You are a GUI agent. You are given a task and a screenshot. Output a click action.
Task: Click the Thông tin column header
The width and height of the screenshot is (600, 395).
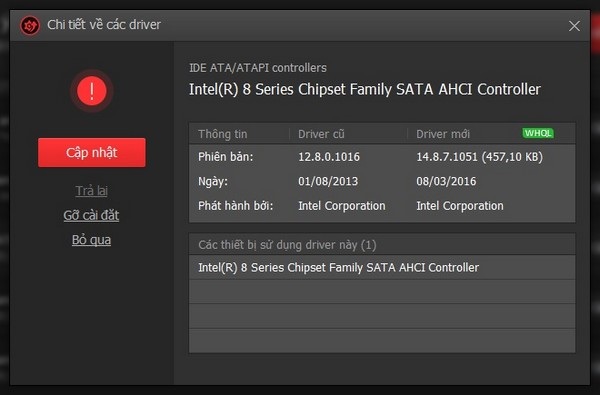(222, 134)
